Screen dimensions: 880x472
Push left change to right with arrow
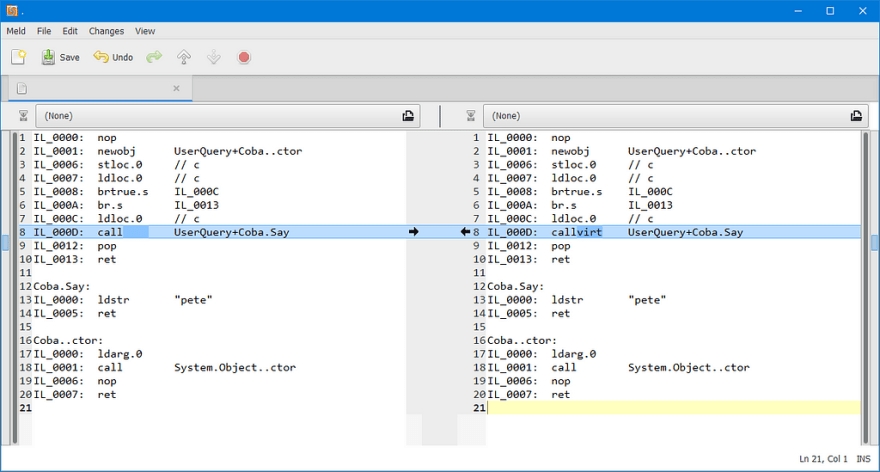tap(414, 232)
